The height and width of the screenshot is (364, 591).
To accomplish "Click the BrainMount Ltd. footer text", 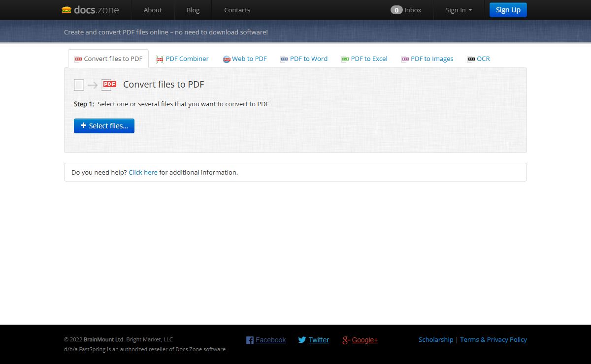I will coord(104,339).
